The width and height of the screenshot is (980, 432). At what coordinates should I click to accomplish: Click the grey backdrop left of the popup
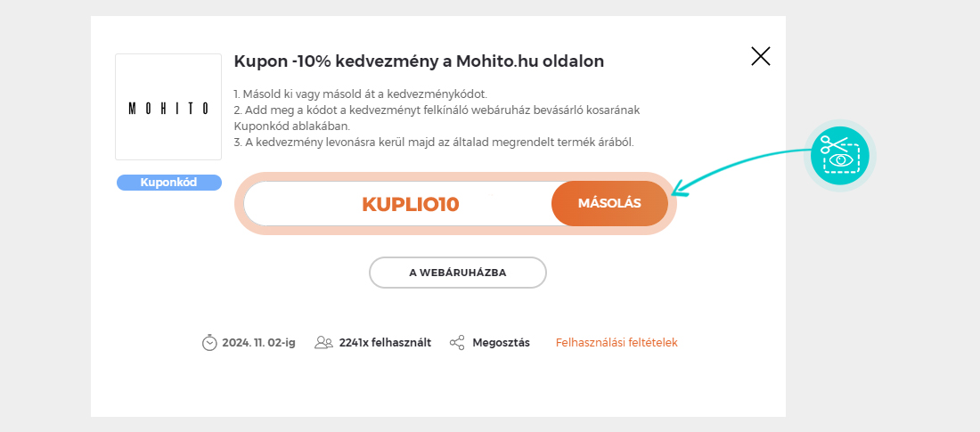pyautogui.click(x=45, y=216)
